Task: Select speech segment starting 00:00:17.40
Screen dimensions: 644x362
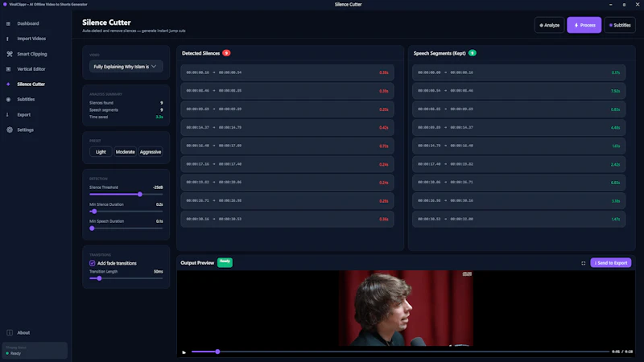Action: (x=518, y=164)
